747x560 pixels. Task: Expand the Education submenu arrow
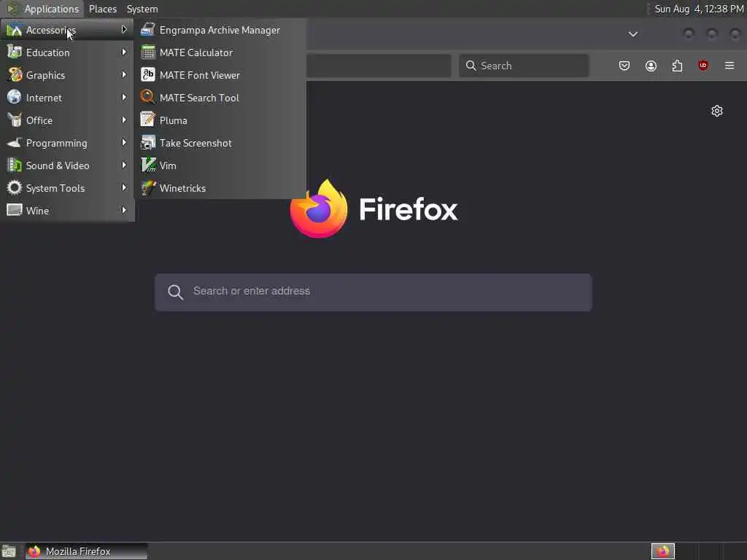(124, 52)
